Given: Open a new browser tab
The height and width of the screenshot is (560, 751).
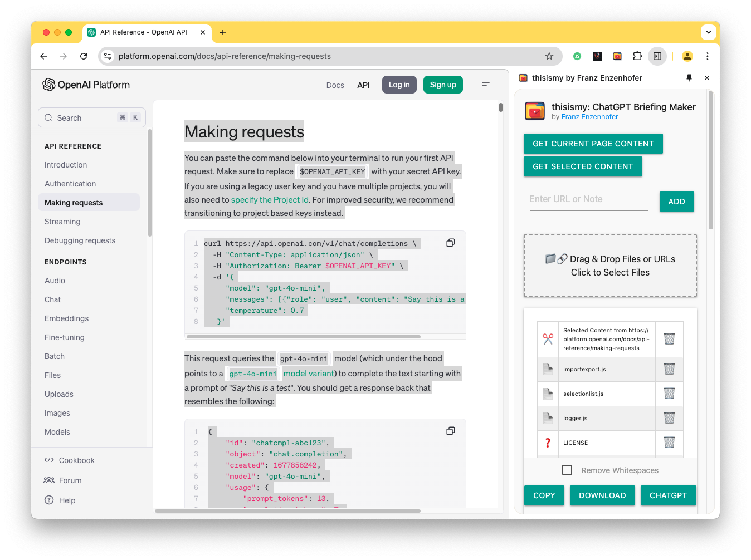Looking at the screenshot, I should (x=223, y=32).
